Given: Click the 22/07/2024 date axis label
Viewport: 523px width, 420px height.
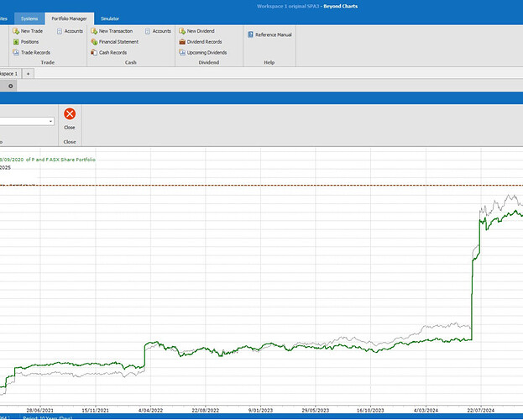Looking at the screenshot, I should 481,410.
